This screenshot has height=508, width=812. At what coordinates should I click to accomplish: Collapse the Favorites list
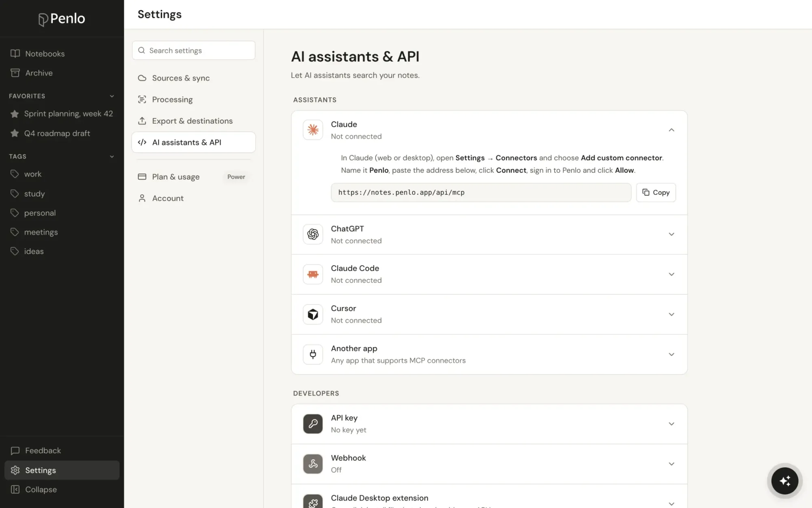pos(112,96)
